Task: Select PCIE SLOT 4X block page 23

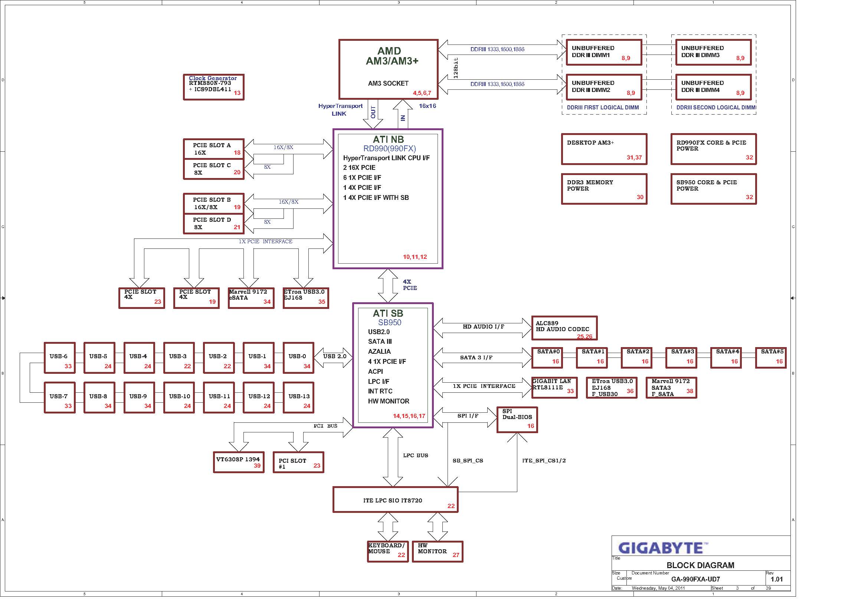Action: pyautogui.click(x=142, y=298)
